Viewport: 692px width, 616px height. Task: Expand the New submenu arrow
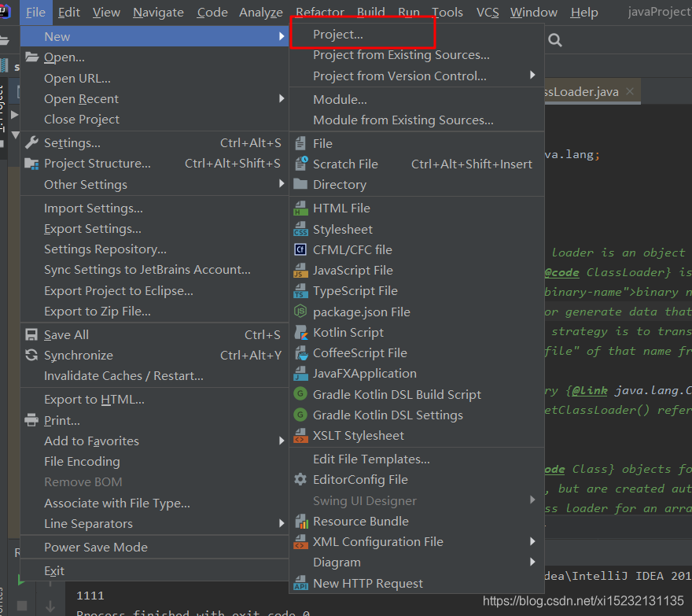(282, 36)
